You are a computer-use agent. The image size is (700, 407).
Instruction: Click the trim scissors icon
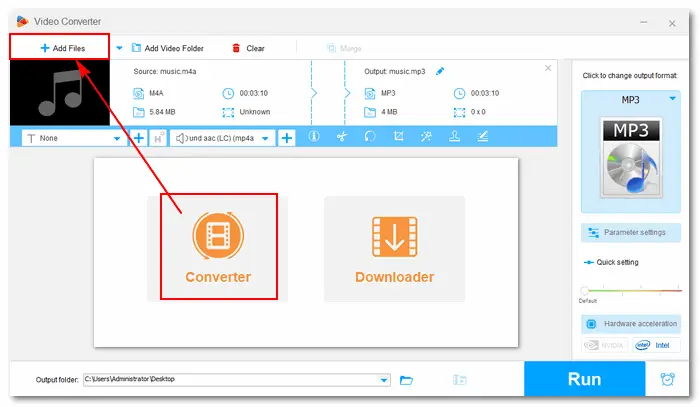point(341,138)
